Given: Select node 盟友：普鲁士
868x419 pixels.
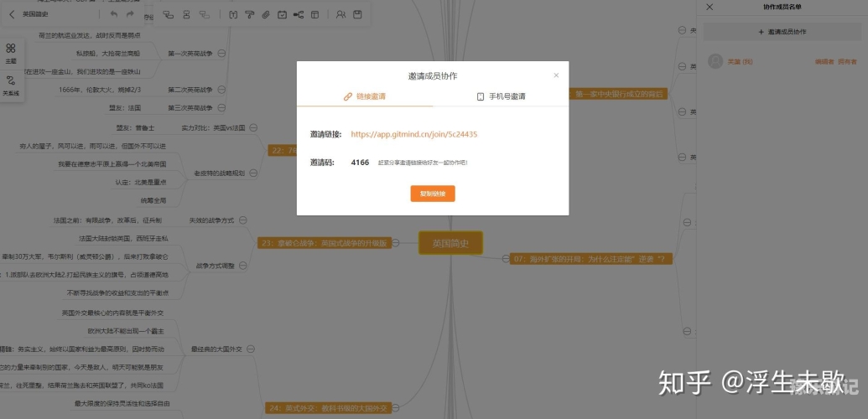Looking at the screenshot, I should tap(136, 128).
